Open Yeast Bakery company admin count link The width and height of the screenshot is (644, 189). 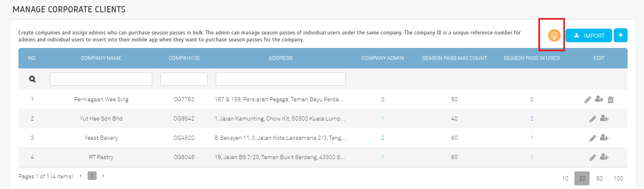point(383,138)
